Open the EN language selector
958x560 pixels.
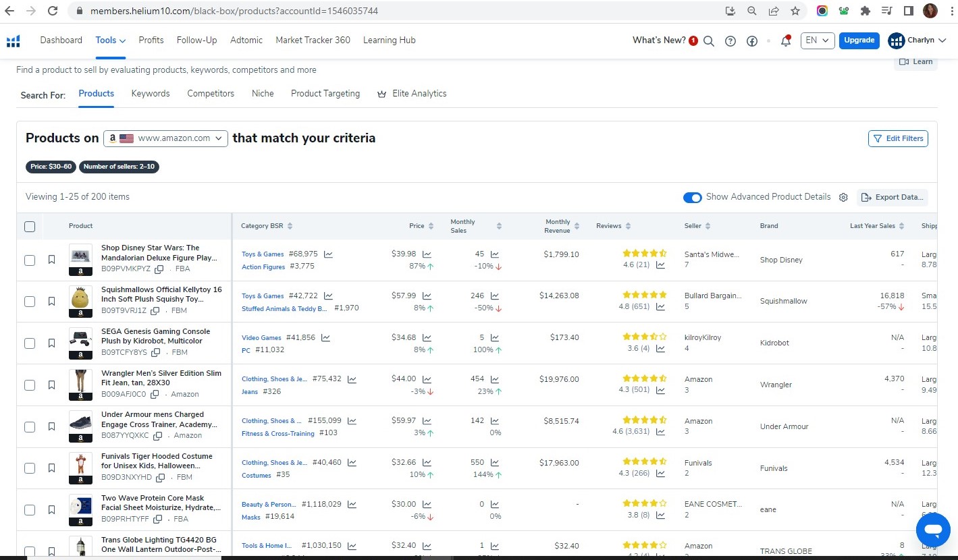(x=818, y=40)
